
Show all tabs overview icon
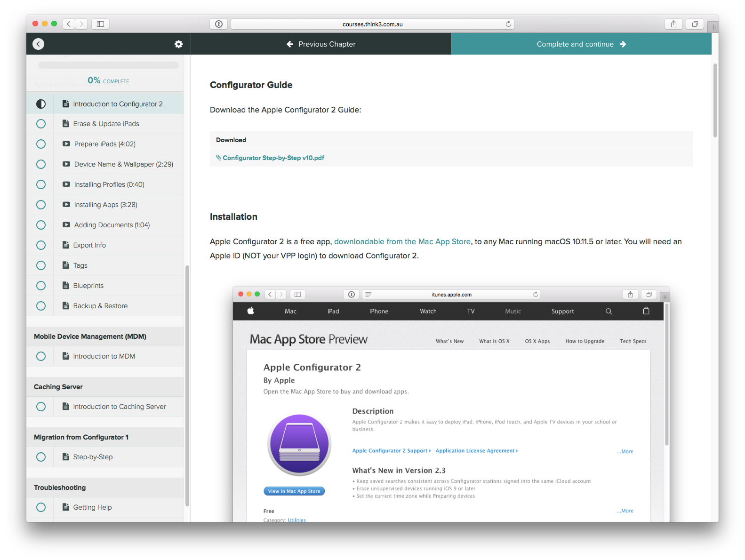[x=695, y=24]
